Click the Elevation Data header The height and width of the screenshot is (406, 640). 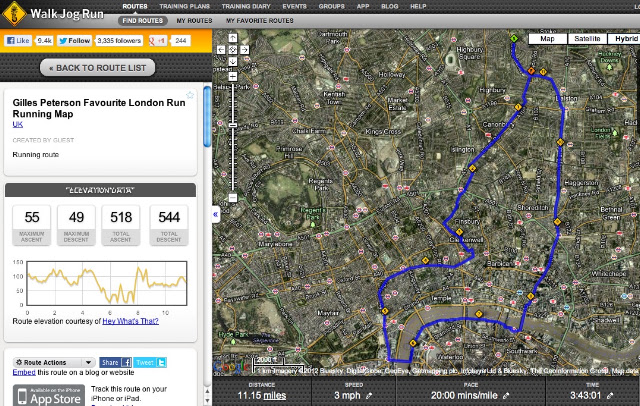[x=100, y=190]
